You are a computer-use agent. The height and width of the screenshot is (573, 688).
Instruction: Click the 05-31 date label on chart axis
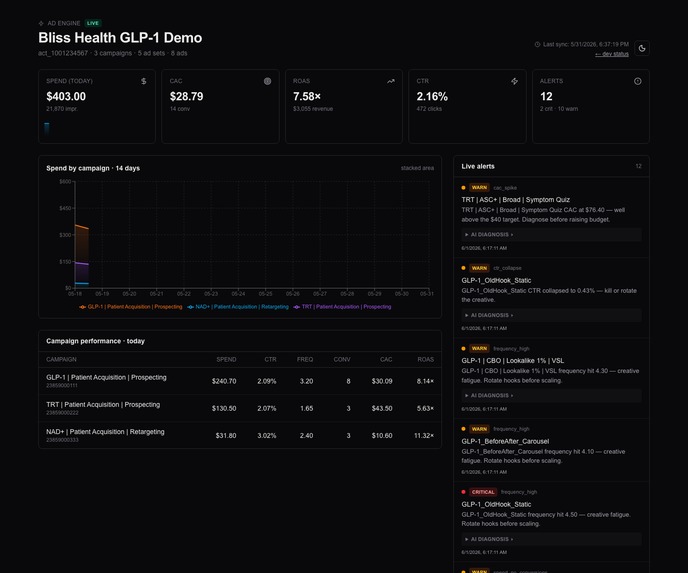[426, 294]
